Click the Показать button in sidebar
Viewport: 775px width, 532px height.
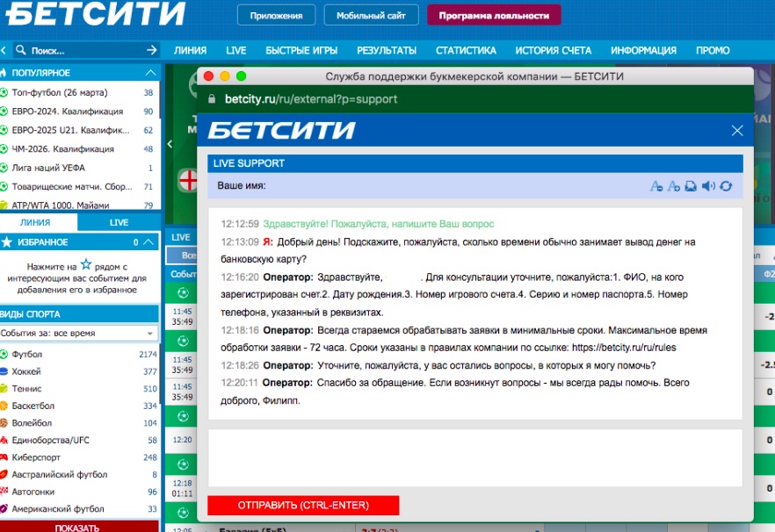coord(79,527)
